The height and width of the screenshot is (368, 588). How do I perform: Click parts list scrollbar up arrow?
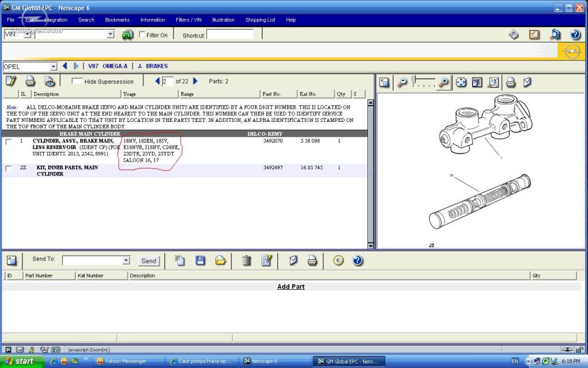370,102
